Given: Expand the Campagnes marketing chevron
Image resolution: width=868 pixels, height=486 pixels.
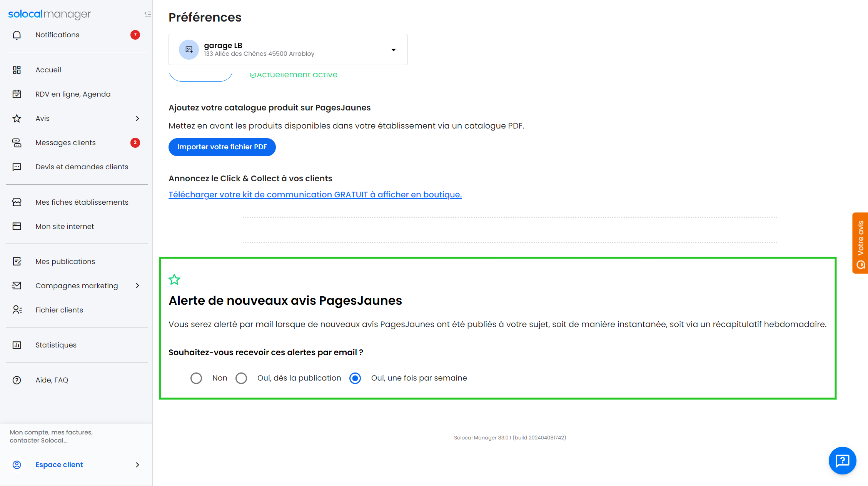Looking at the screenshot, I should (137, 286).
